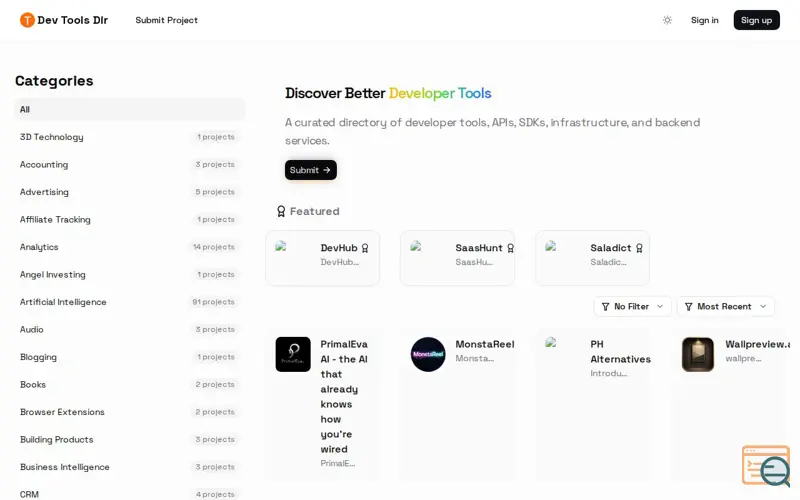This screenshot has width=800, height=500.
Task: Open the PH Alternatives project title
Action: click(620, 352)
